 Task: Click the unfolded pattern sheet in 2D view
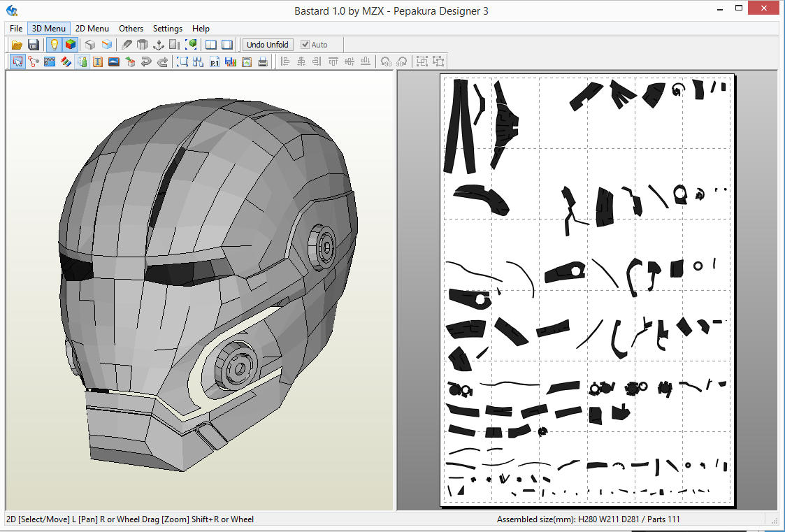coord(587,290)
